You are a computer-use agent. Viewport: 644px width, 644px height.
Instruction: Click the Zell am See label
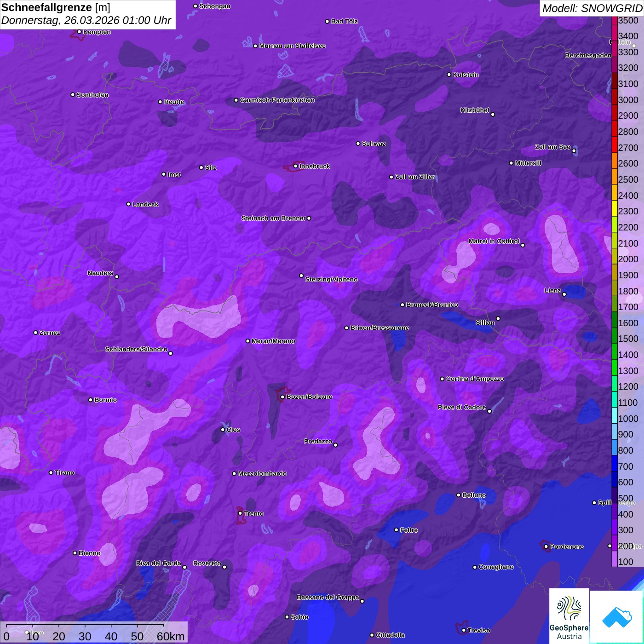tap(552, 147)
